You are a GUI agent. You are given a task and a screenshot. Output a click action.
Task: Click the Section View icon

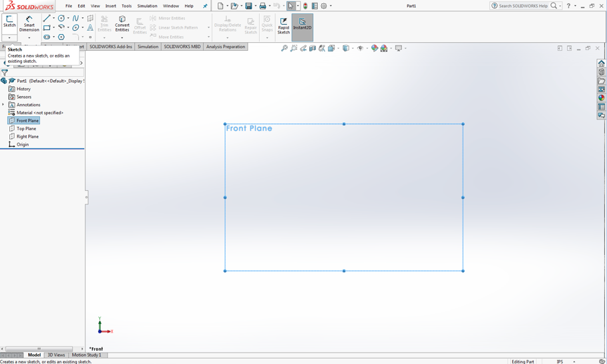(x=313, y=48)
